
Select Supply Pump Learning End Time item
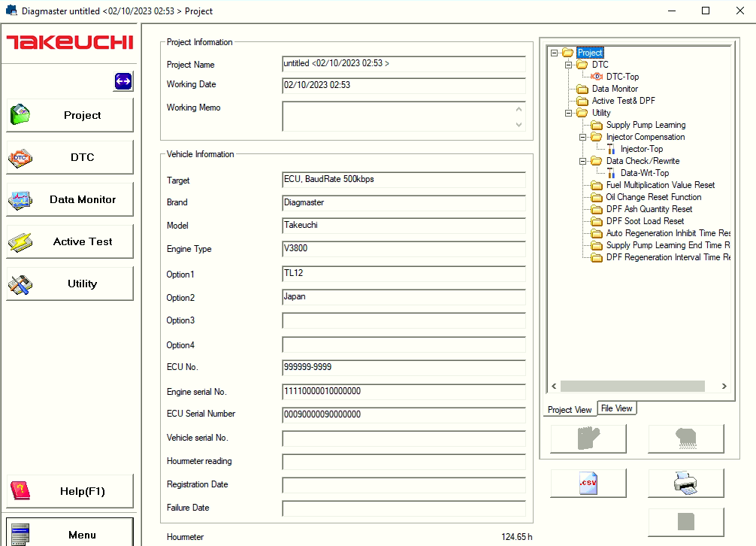(668, 245)
